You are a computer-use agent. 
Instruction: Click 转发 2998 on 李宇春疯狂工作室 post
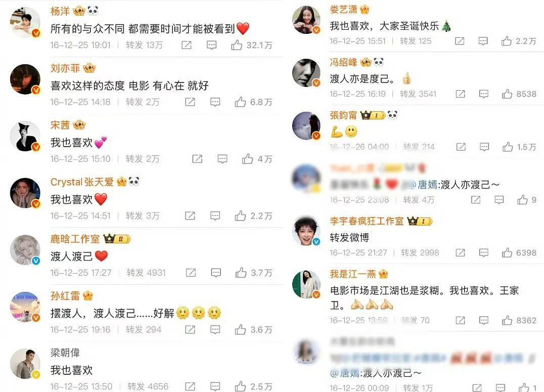coord(420,253)
